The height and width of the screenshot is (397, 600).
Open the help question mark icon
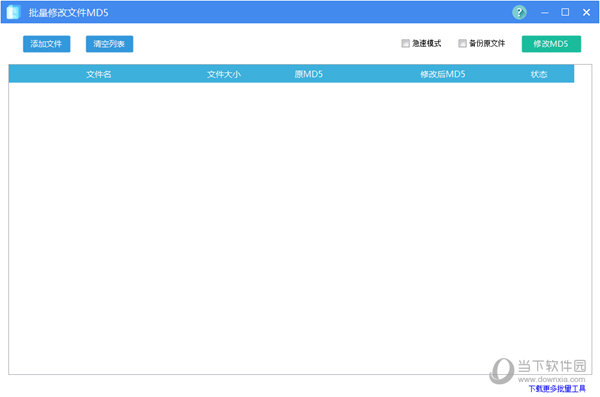pyautogui.click(x=519, y=13)
